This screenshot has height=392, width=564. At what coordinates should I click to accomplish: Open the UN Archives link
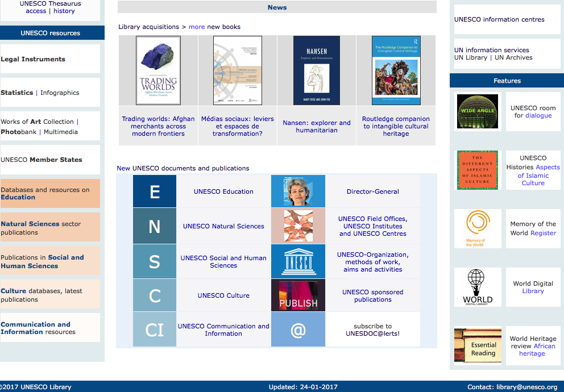point(513,57)
